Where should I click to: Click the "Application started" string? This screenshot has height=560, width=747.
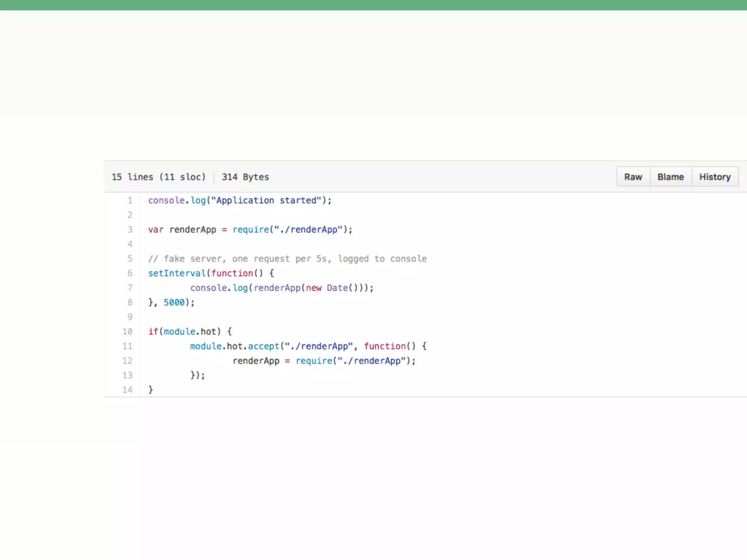coord(266,201)
